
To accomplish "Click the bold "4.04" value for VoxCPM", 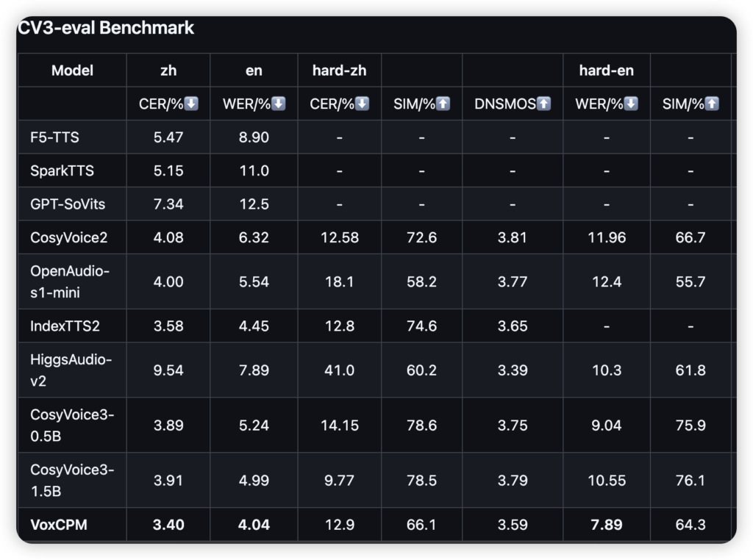I will (x=254, y=525).
